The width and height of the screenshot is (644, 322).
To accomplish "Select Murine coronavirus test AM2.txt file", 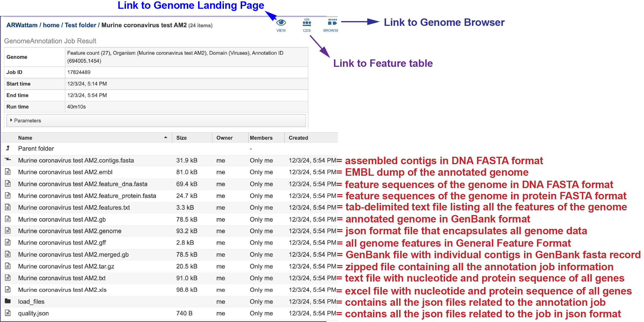I will tap(62, 278).
